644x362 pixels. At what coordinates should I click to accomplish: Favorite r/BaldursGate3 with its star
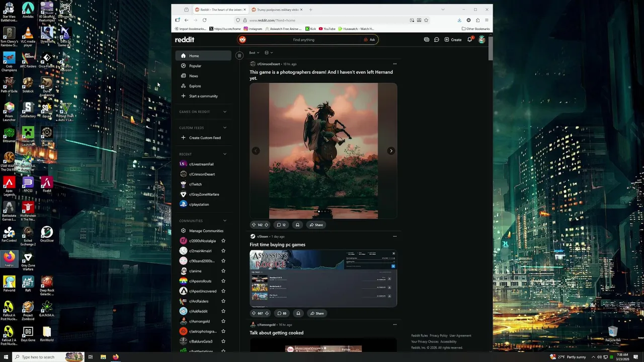(223, 341)
